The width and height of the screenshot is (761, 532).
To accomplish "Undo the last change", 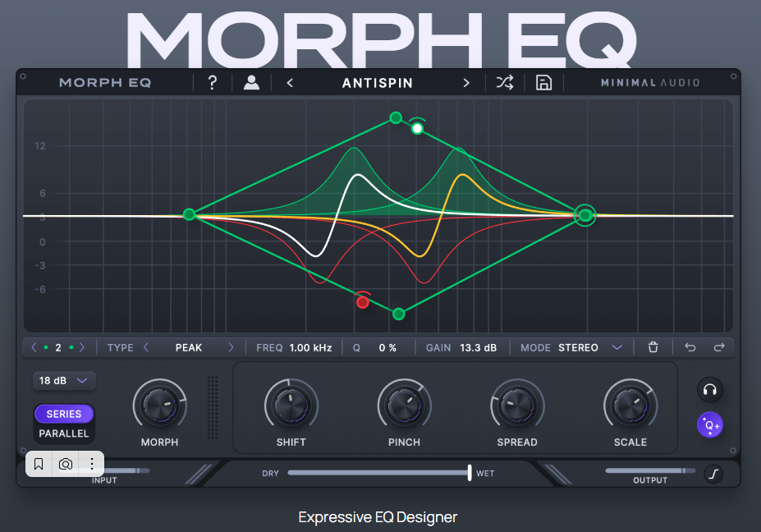I will tap(690, 347).
